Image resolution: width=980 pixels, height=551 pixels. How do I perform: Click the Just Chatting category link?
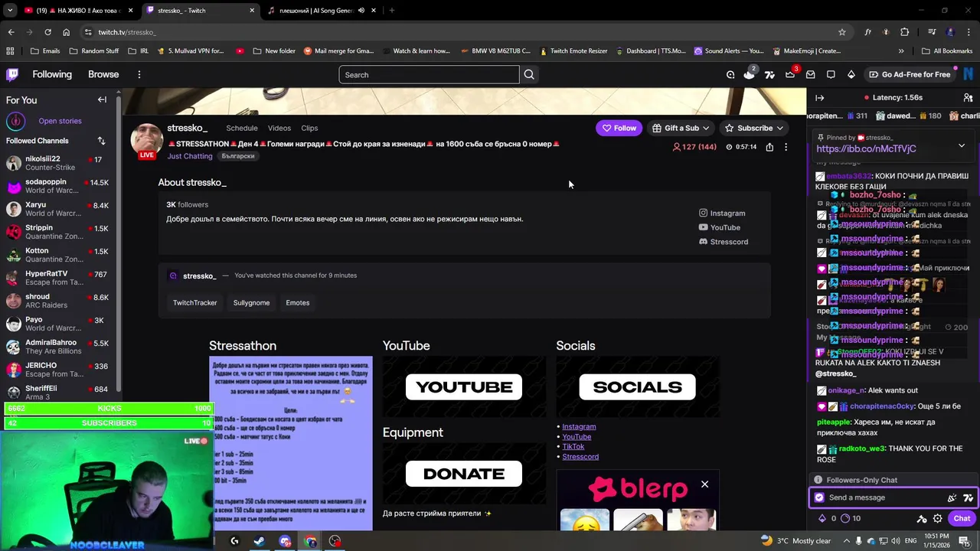point(190,156)
